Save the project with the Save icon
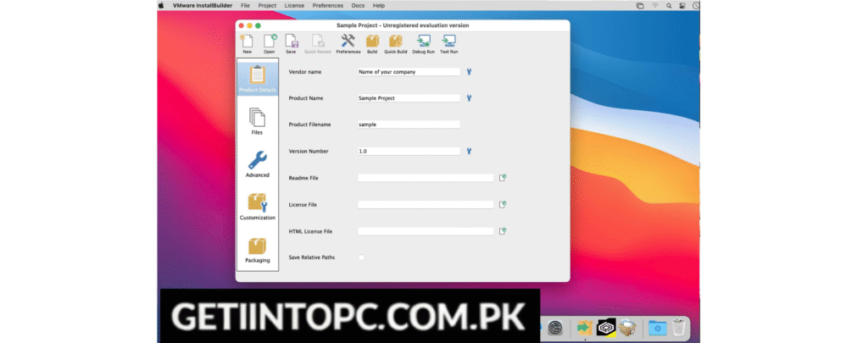868x343 pixels. (x=292, y=44)
